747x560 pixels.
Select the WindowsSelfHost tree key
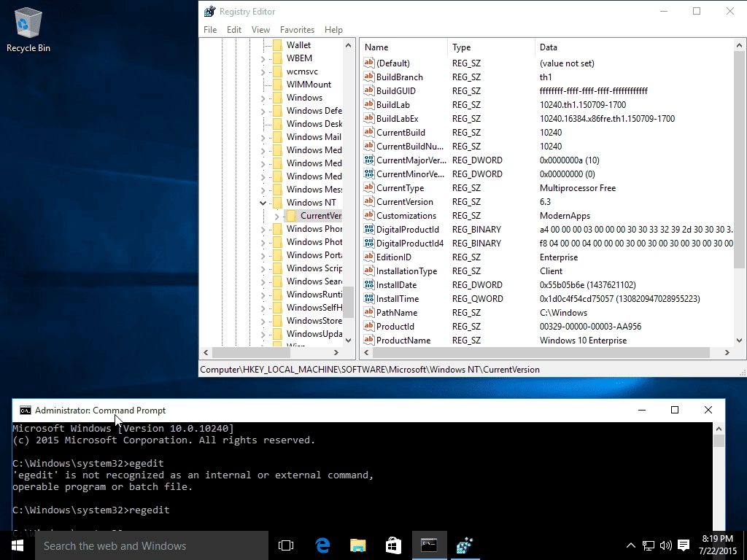click(x=314, y=308)
